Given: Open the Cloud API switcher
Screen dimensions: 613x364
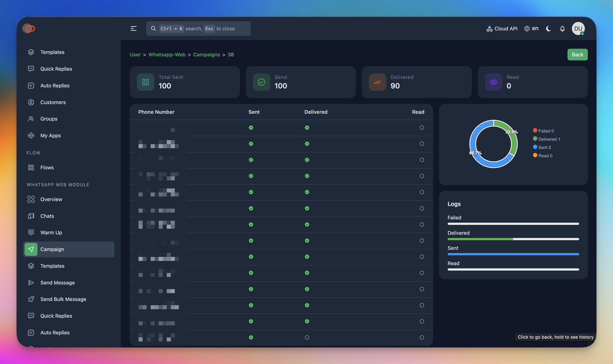Looking at the screenshot, I should tap(502, 29).
